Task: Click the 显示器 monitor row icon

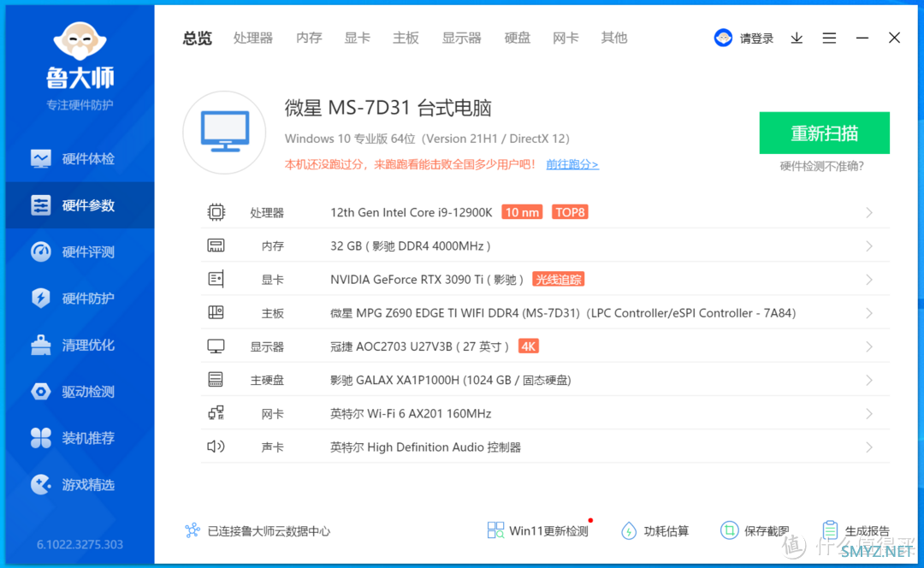Action: 216,346
